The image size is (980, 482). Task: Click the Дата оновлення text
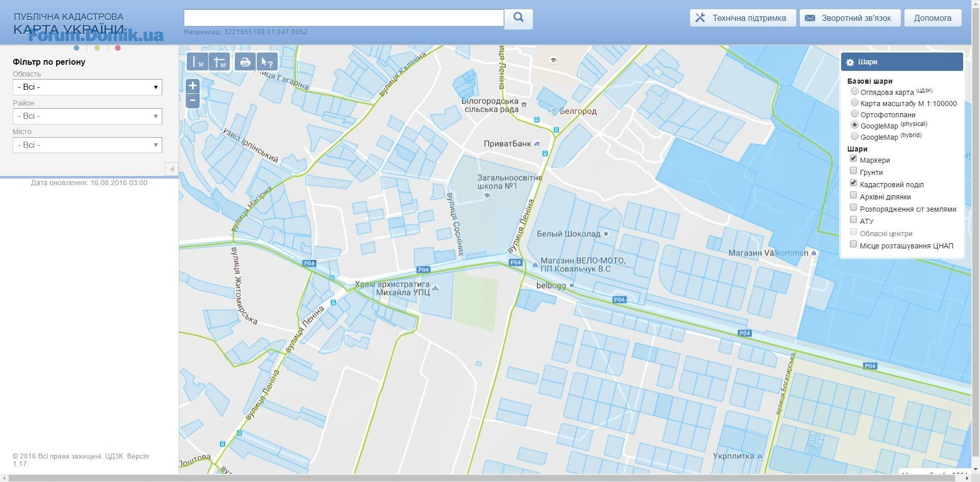click(89, 183)
